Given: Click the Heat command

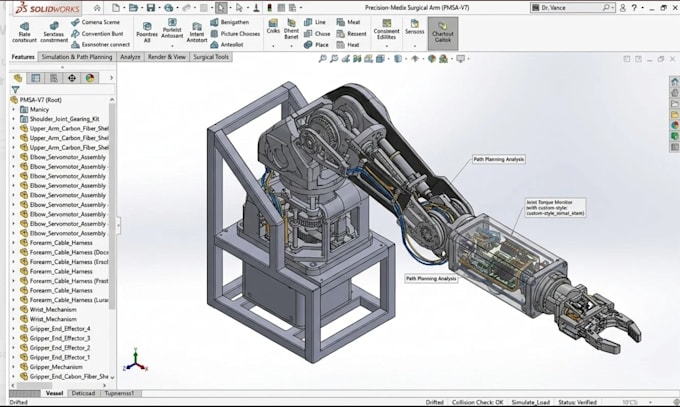Looking at the screenshot, I should click(x=348, y=44).
